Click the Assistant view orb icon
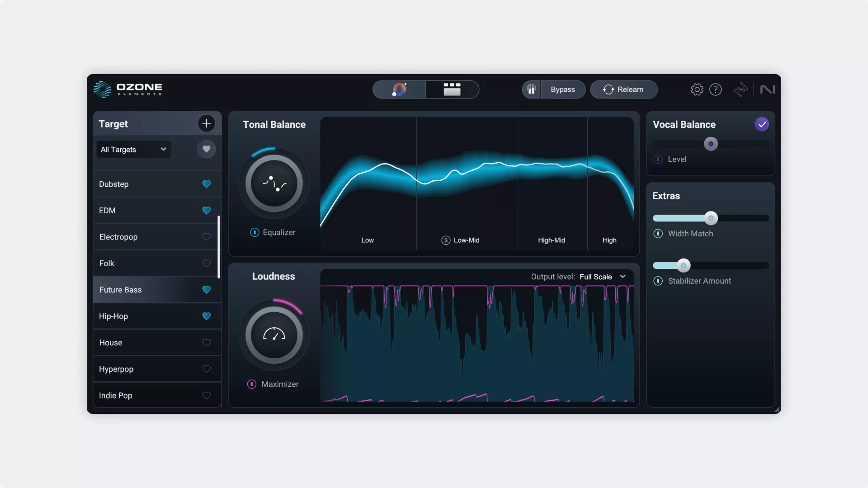868x488 pixels. (x=399, y=89)
